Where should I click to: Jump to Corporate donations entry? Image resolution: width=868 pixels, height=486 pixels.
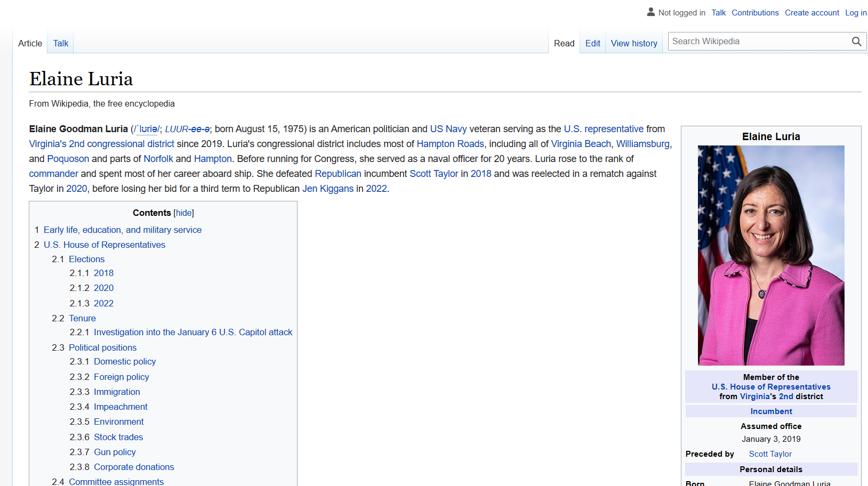[134, 467]
